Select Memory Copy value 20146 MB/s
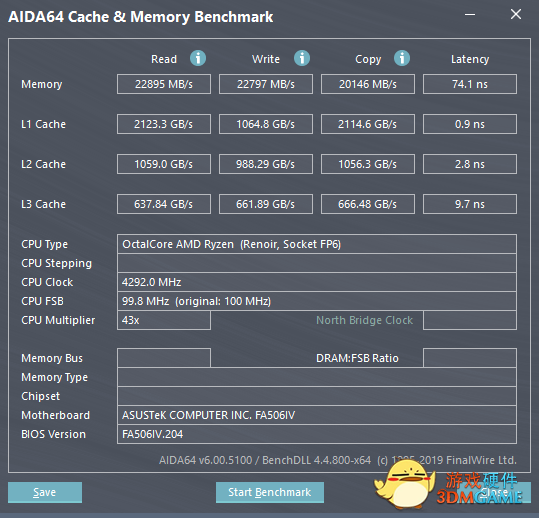This screenshot has height=518, width=539. 368,84
